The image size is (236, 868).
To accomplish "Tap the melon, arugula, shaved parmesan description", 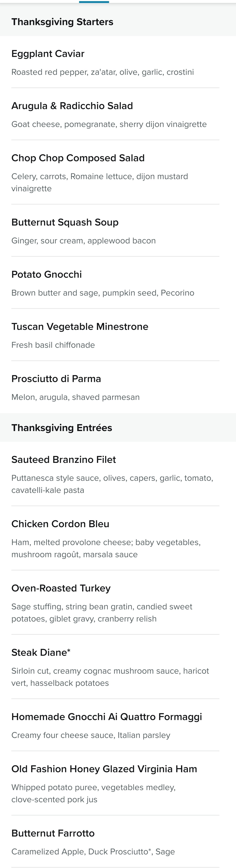I will point(76,397).
